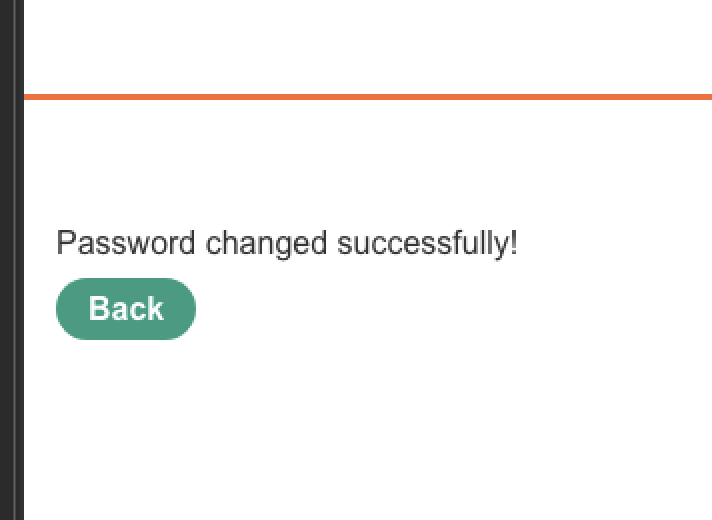Return to previous page via Back
Image resolution: width=712 pixels, height=520 pixels.
126,309
